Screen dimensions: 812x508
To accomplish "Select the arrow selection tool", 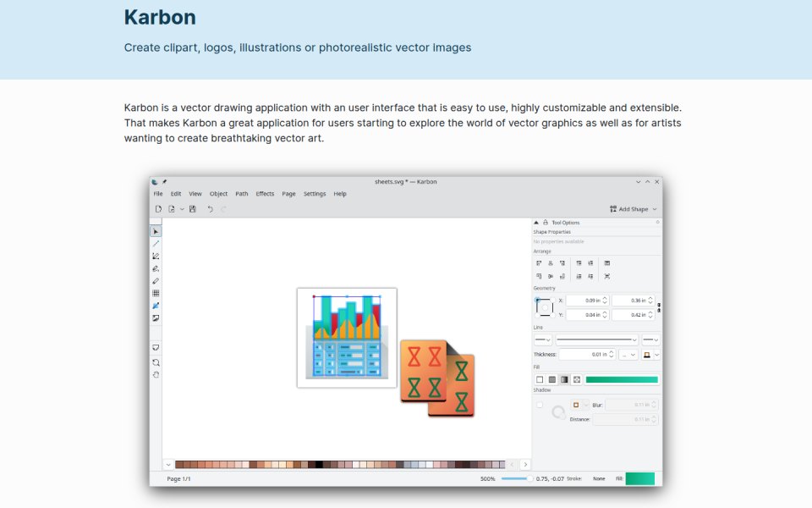I will [x=156, y=231].
